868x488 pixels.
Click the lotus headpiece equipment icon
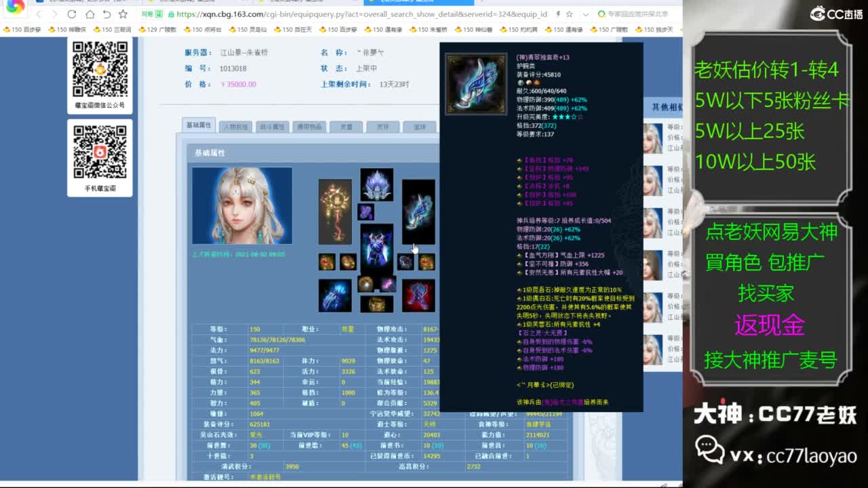(x=376, y=184)
